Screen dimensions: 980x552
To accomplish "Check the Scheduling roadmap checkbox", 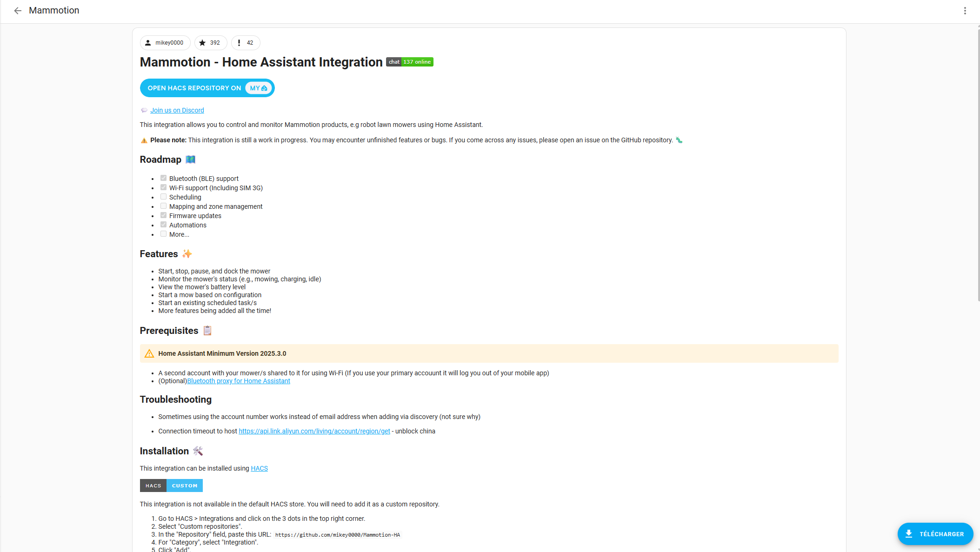I will point(163,196).
